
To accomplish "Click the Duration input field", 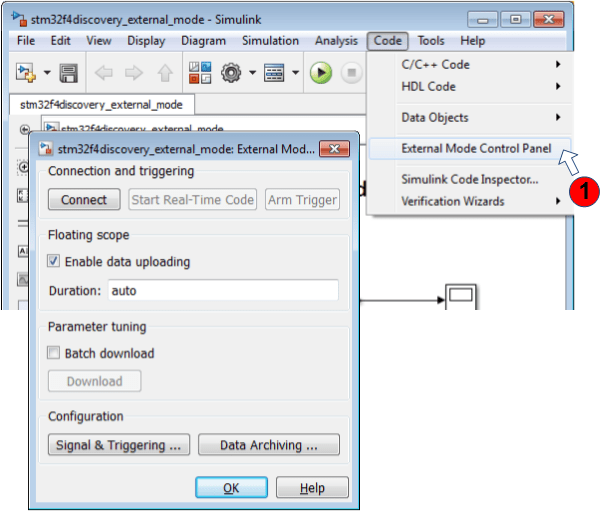I will coord(222,291).
